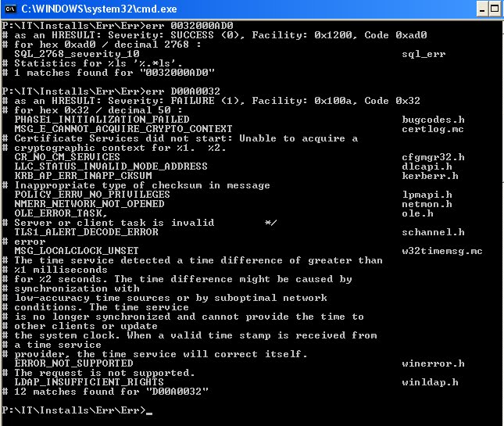Viewport: 504px width, 426px height.
Task: Click MSG_E_CANNOT_ACQUIRE_CRYPTO_CONTEXT
Action: tap(123, 129)
